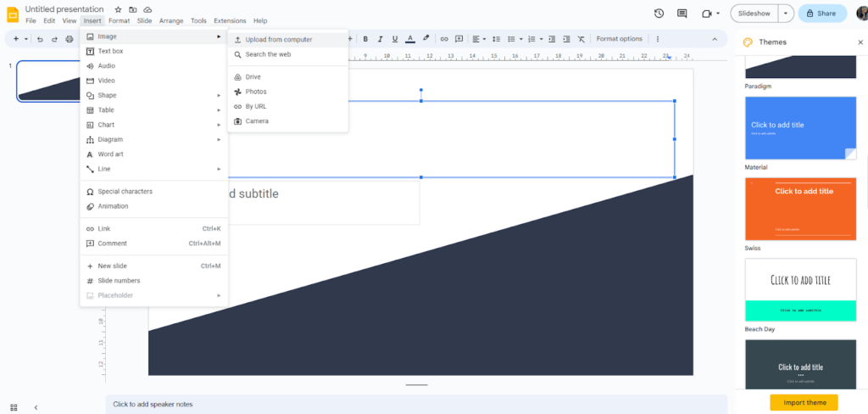Open the comments history icon
This screenshot has width=868, height=414.
[682, 14]
